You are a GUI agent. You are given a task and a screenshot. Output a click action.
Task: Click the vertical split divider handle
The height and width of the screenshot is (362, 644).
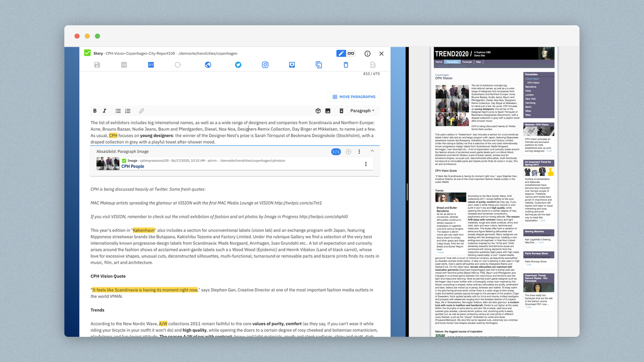point(407,192)
